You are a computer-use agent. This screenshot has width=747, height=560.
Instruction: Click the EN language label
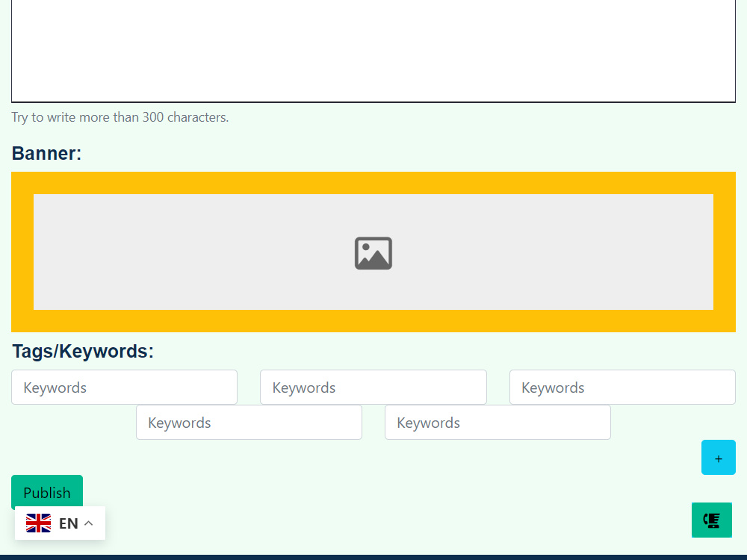click(69, 523)
